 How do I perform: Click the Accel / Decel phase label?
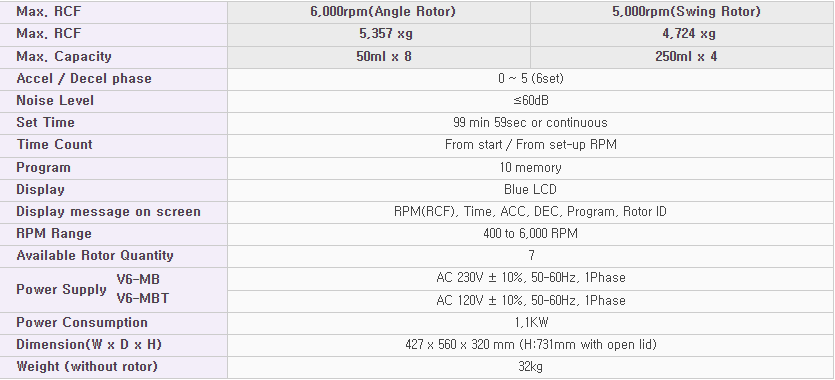(84, 79)
